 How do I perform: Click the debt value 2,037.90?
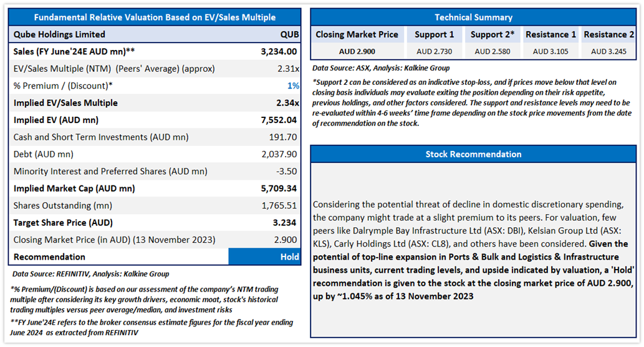[279, 155]
